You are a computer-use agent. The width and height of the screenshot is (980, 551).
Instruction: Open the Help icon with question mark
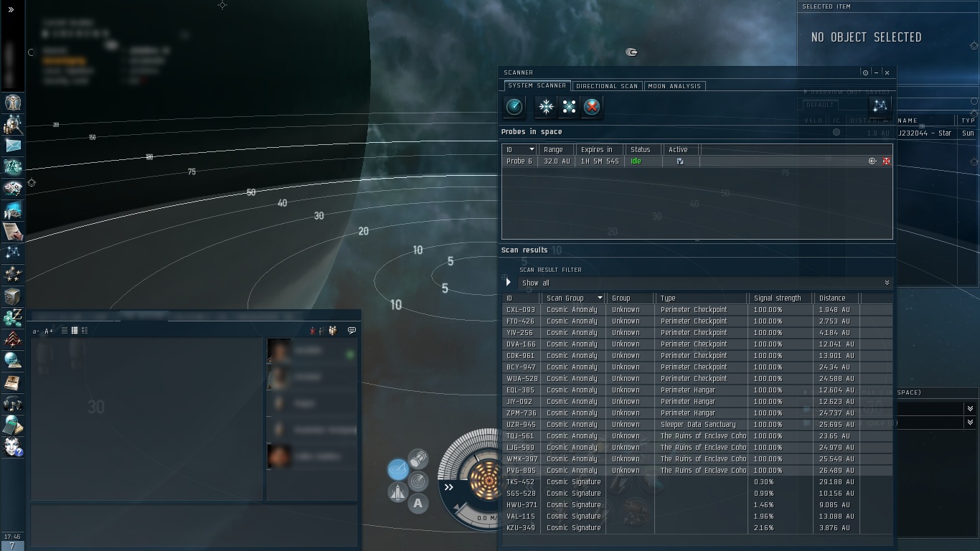pyautogui.click(x=12, y=447)
